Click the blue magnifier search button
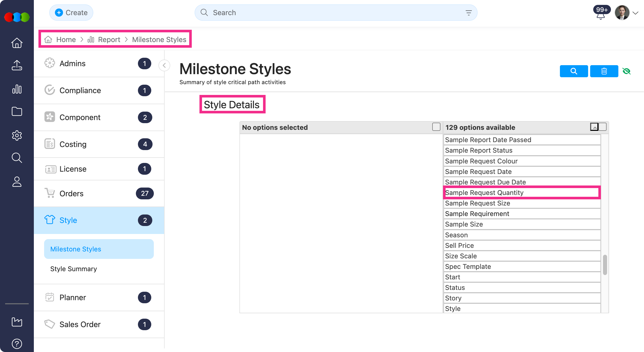644x352 pixels. 574,71
